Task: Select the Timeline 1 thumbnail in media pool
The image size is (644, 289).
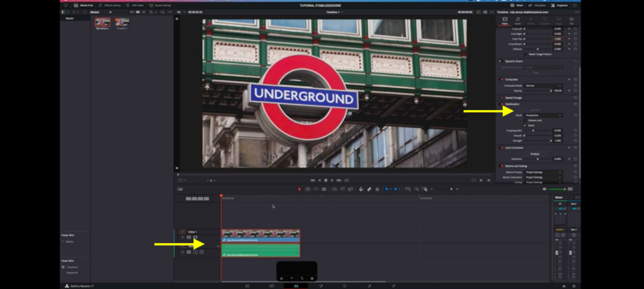Action: (x=123, y=23)
